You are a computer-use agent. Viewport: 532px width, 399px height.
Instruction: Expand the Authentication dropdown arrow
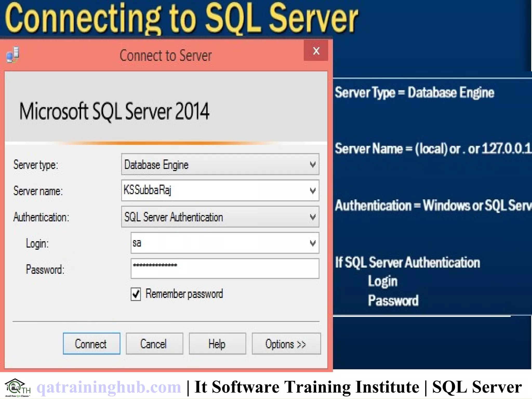point(313,217)
